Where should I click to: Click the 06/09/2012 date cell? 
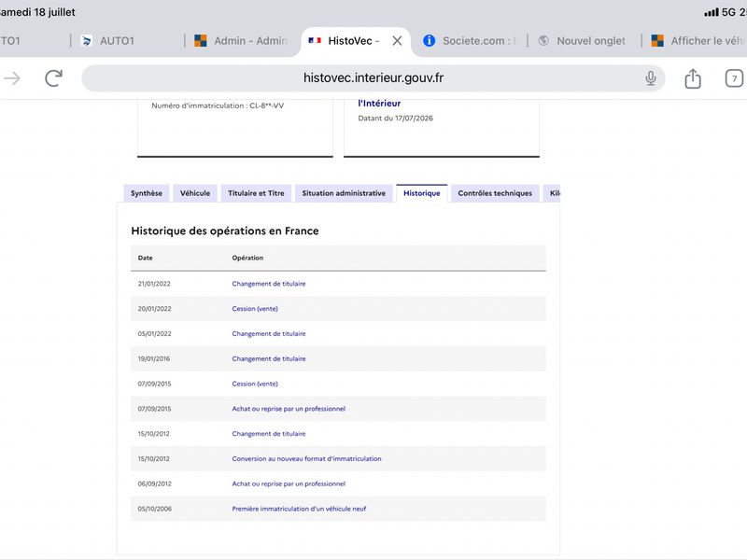click(x=154, y=483)
